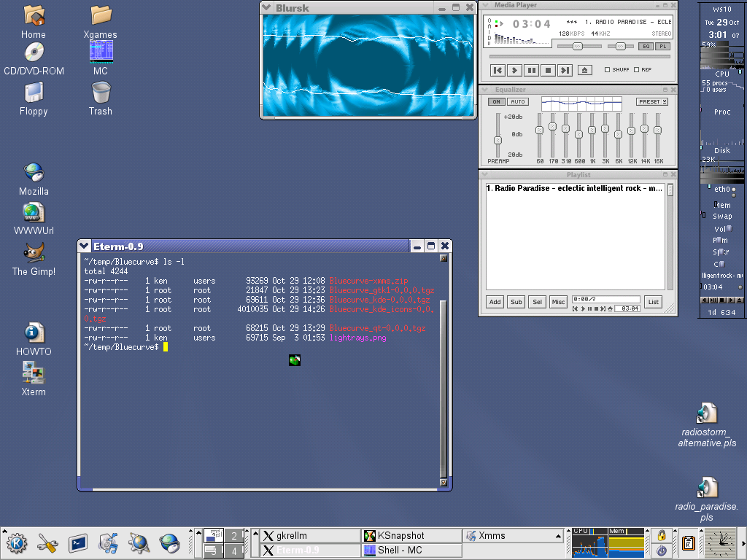Open the Klipper clipboard tray icon
Screen dimensions: 747x560
(689, 543)
